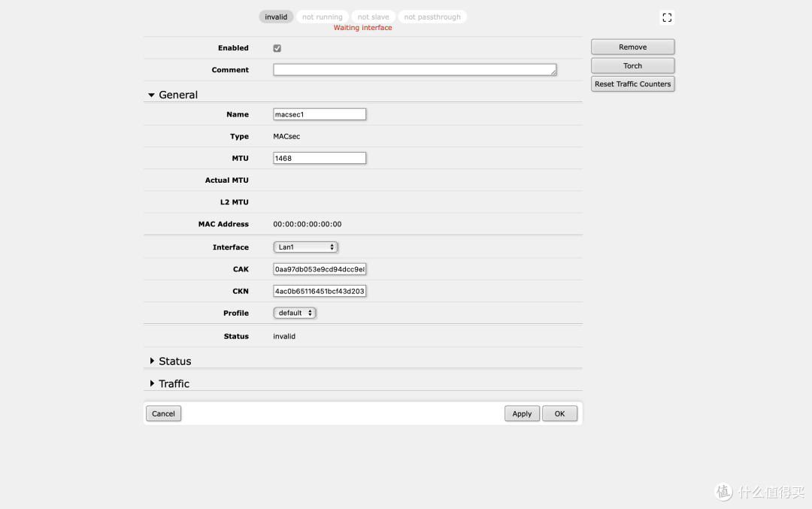Click the CKN key field

pos(320,291)
